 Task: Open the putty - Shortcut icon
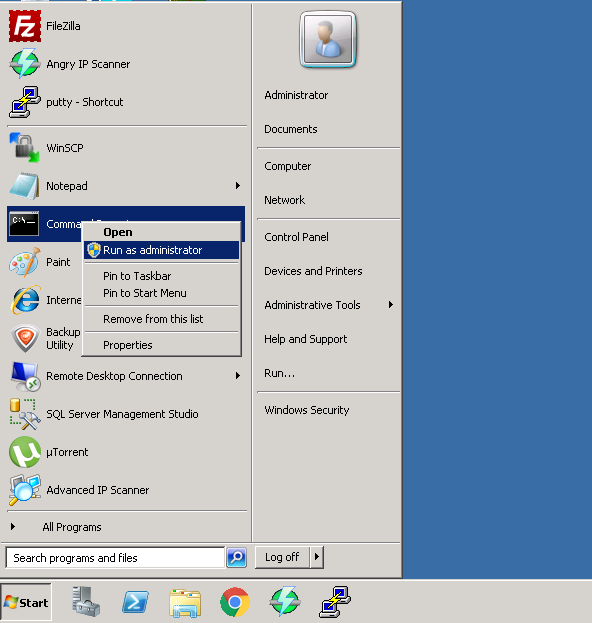[x=25, y=102]
